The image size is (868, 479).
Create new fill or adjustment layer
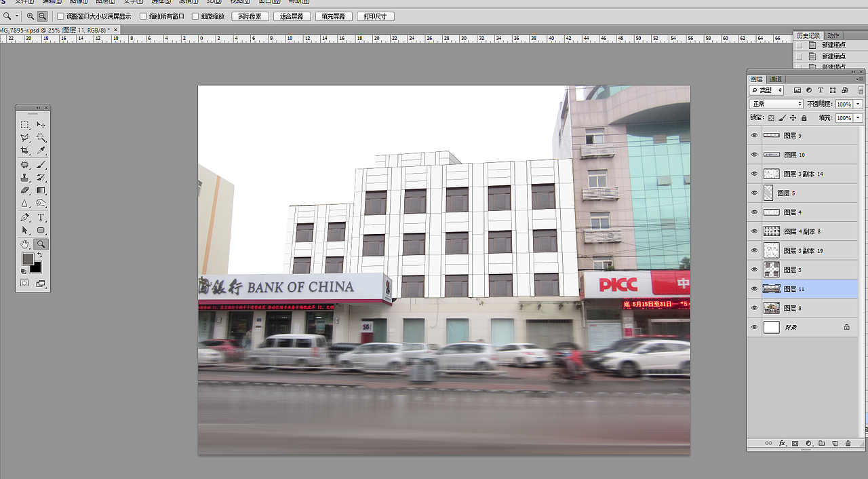808,443
